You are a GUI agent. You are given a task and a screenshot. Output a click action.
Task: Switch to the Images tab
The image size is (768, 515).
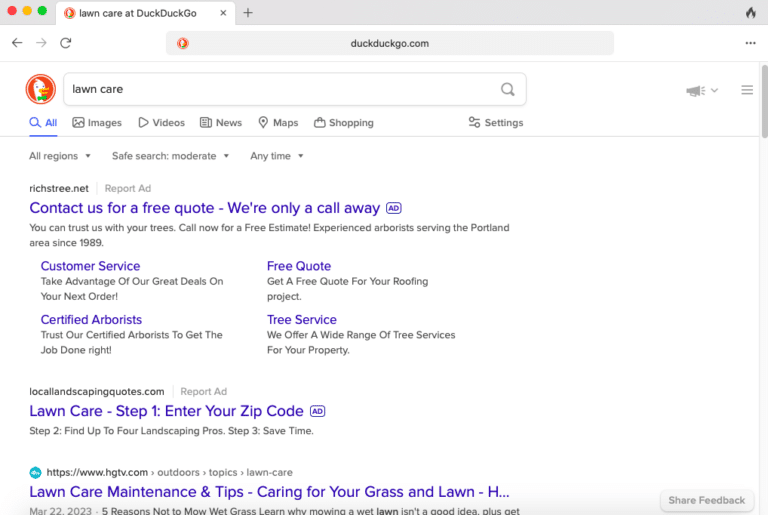tap(97, 123)
